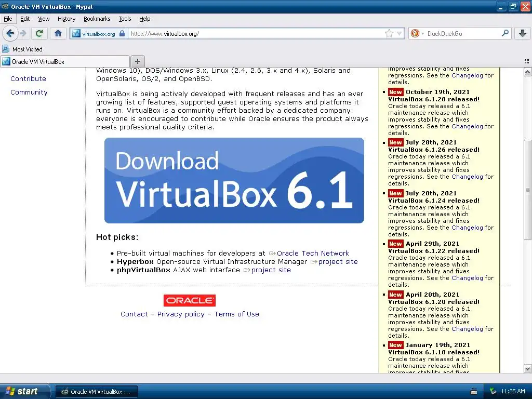
Task: Click the 11:35 AM tray clock
Action: tap(513, 391)
